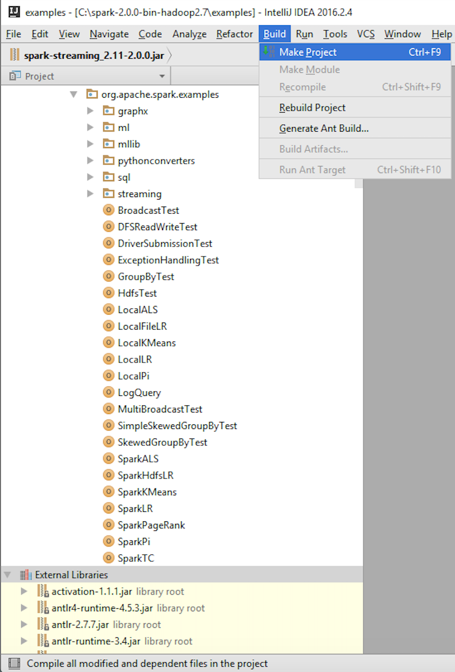The image size is (455, 672).
Task: Expand the mllib package node
Action: [90, 144]
